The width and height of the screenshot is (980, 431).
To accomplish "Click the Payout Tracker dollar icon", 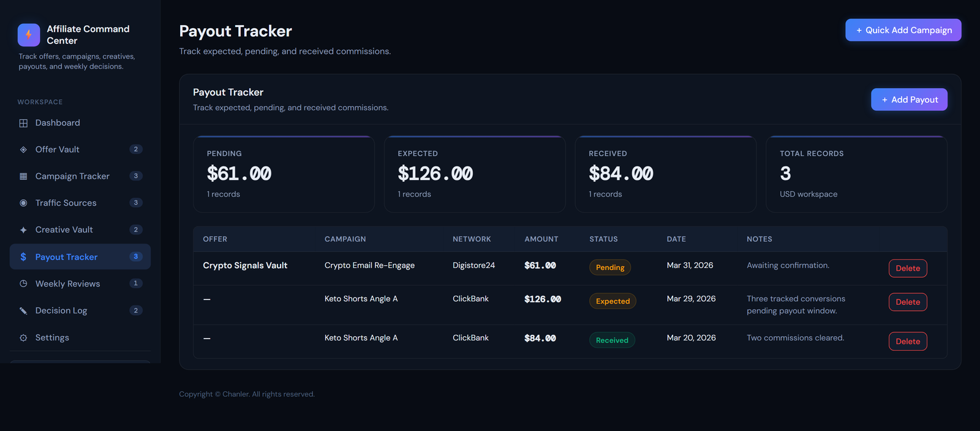I will pyautogui.click(x=23, y=257).
